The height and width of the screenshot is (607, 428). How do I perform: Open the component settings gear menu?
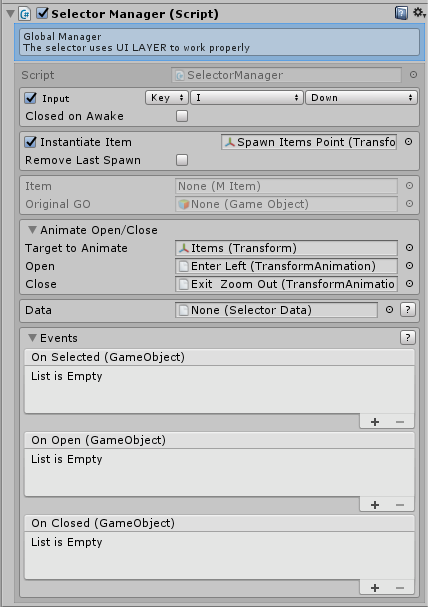(419, 13)
